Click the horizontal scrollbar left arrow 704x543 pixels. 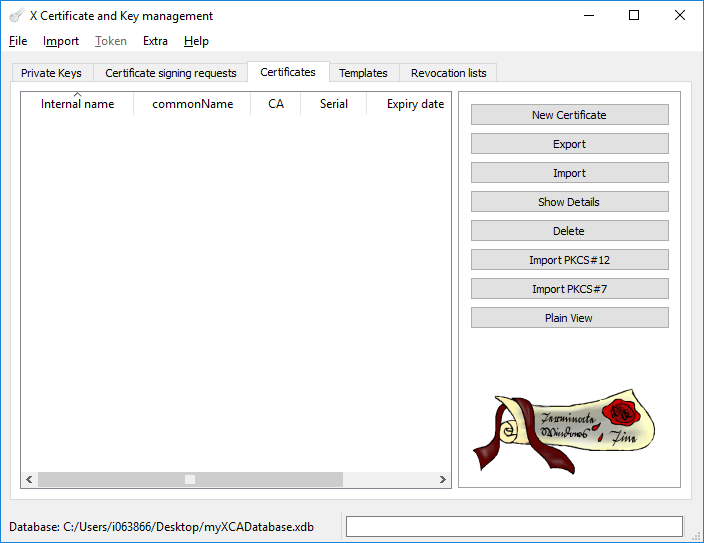tap(29, 480)
